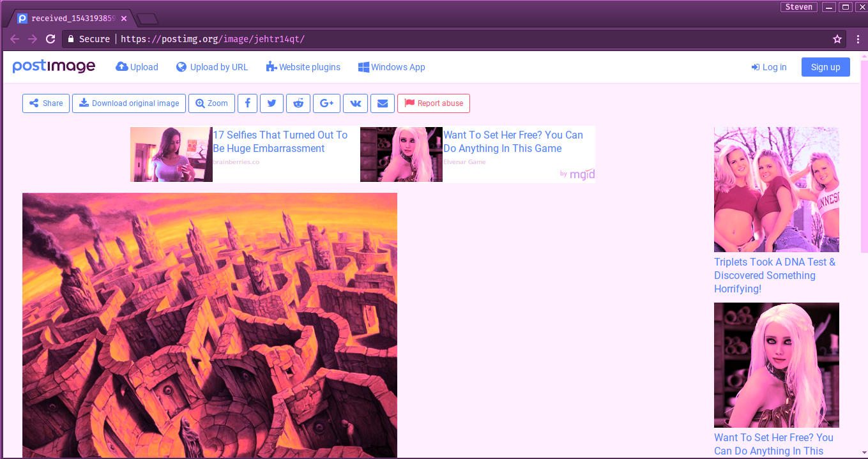Open sidebar Want To Set Her Free link
Screen dimensions: 868x459
click(773, 444)
